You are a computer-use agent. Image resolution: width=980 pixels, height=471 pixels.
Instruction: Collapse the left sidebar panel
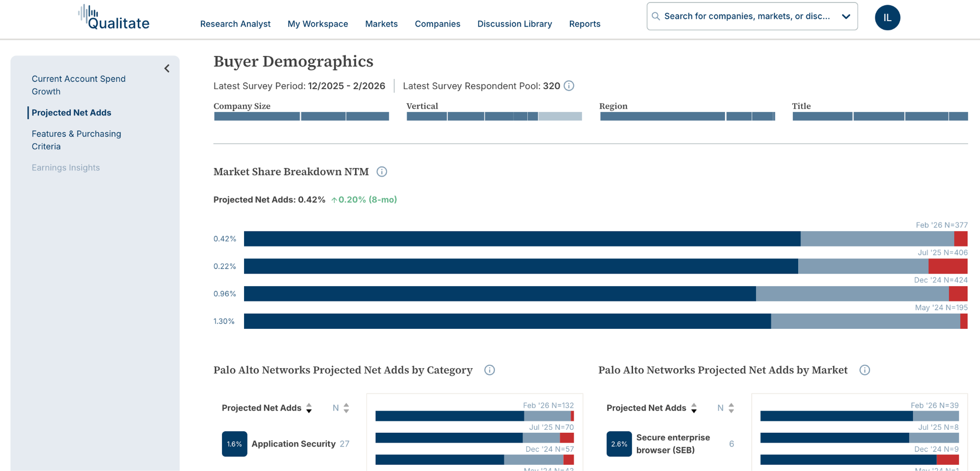(167, 69)
